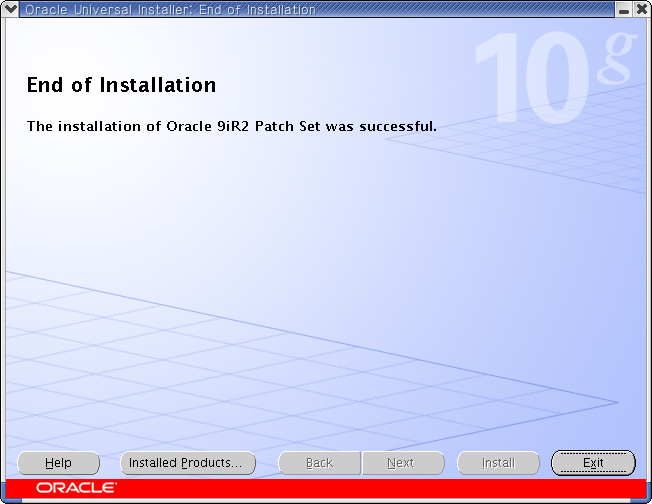Screen dimensions: 652x504
Task: Open the window menu in the title bar
Action: 10,9
